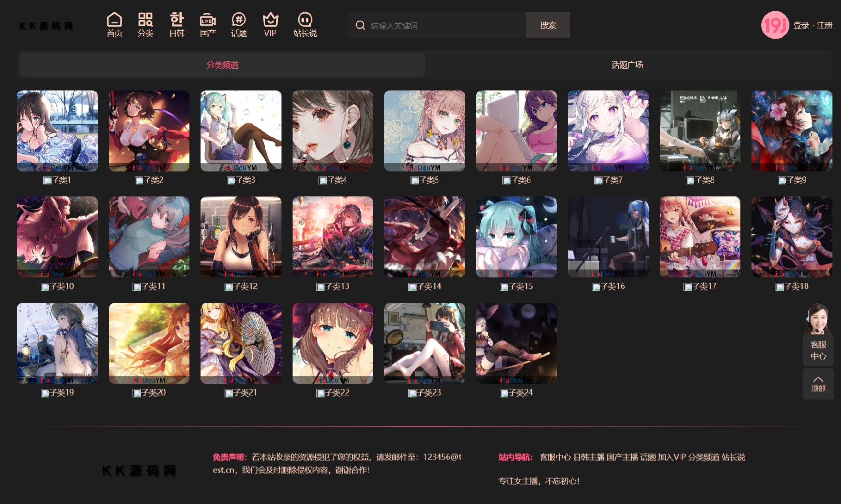Viewport: 841px width, 504px height.
Task: Jump to top with 顶部 arrow
Action: click(x=818, y=384)
